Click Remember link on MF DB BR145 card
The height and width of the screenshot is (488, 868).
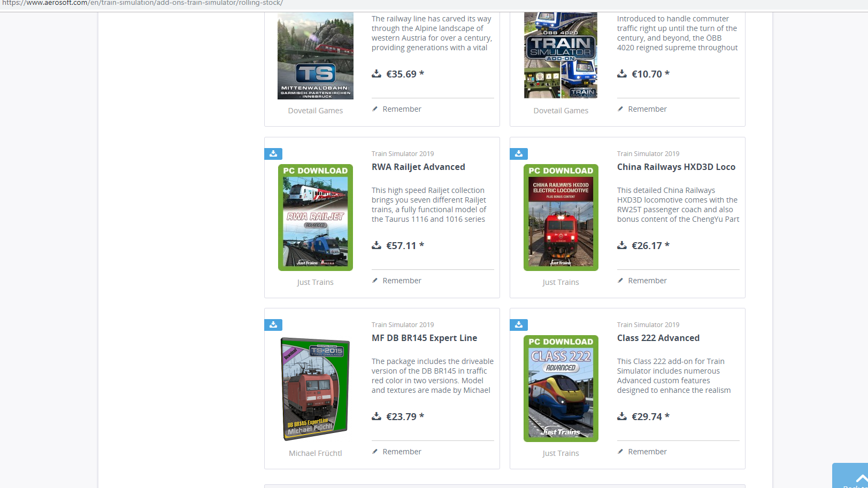(x=402, y=452)
